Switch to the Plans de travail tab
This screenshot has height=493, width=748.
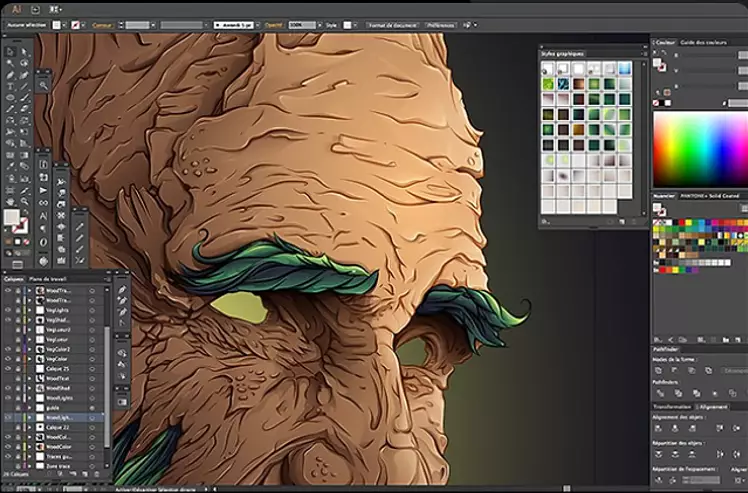[48, 277]
